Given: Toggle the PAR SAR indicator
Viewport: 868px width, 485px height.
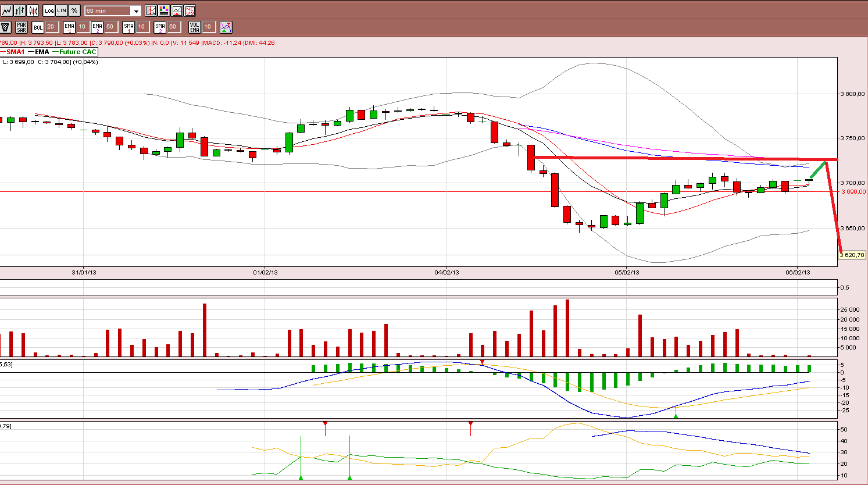Looking at the screenshot, I should 22,27.
